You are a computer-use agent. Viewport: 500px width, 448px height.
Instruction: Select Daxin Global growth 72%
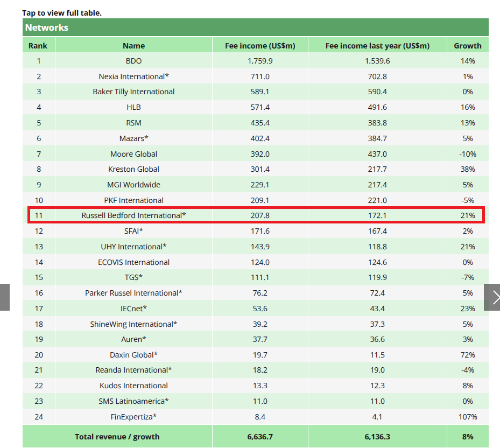click(468, 354)
